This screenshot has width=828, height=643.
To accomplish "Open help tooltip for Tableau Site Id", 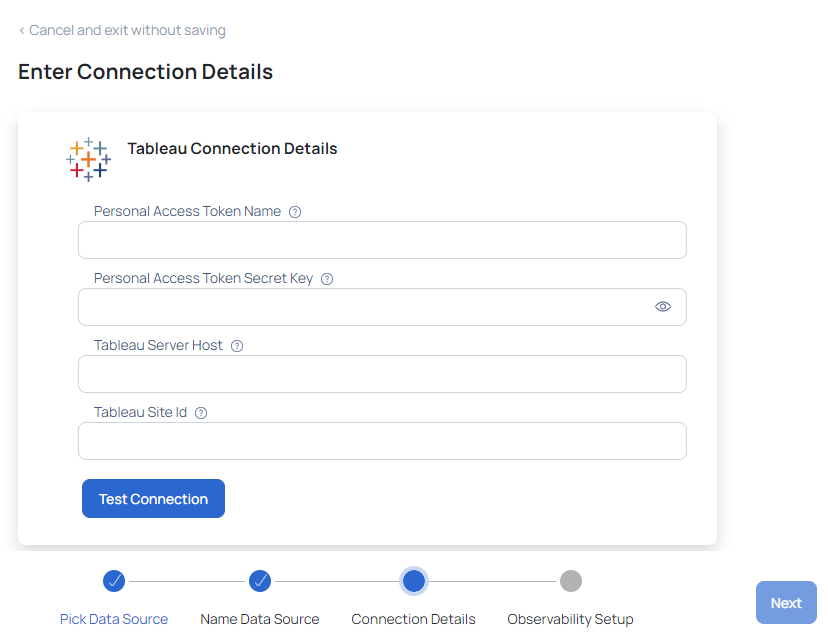I will [201, 413].
